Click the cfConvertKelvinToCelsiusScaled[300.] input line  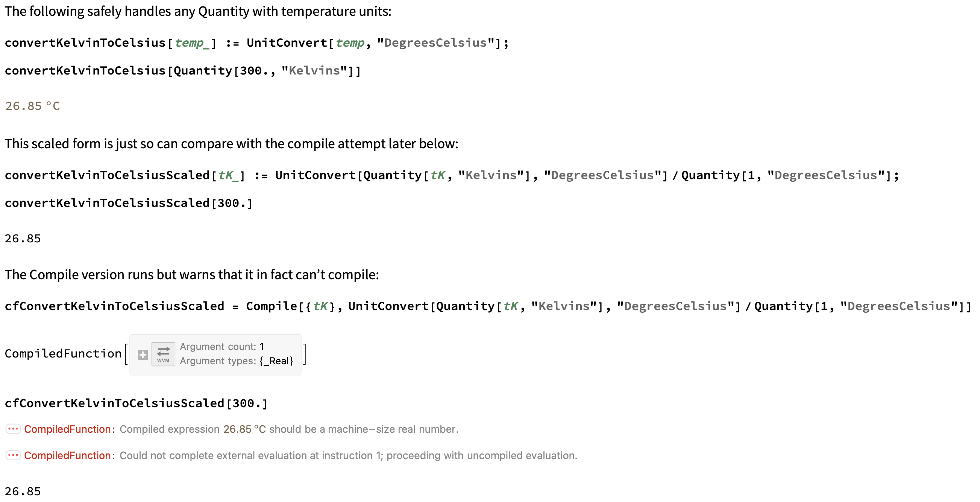[136, 403]
